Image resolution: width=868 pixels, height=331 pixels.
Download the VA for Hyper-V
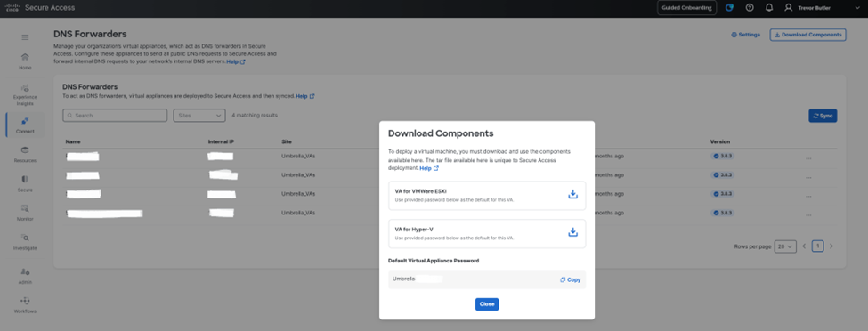pyautogui.click(x=573, y=232)
